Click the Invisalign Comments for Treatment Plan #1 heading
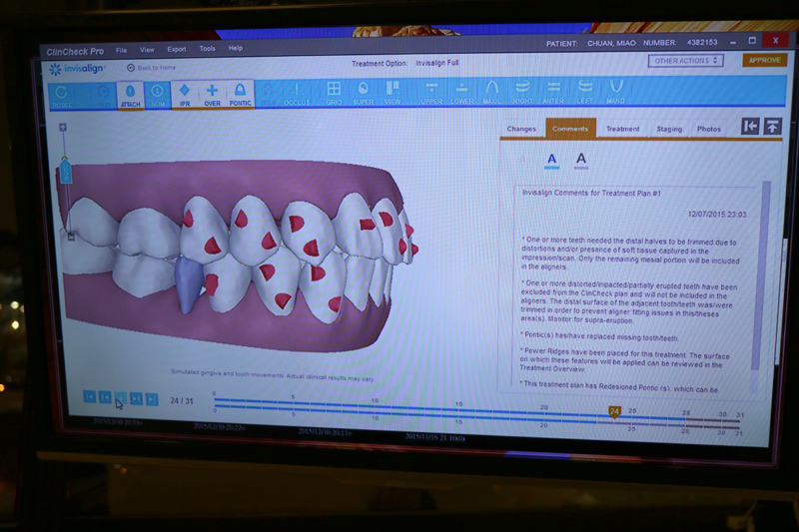The height and width of the screenshot is (532, 799). pos(591,193)
